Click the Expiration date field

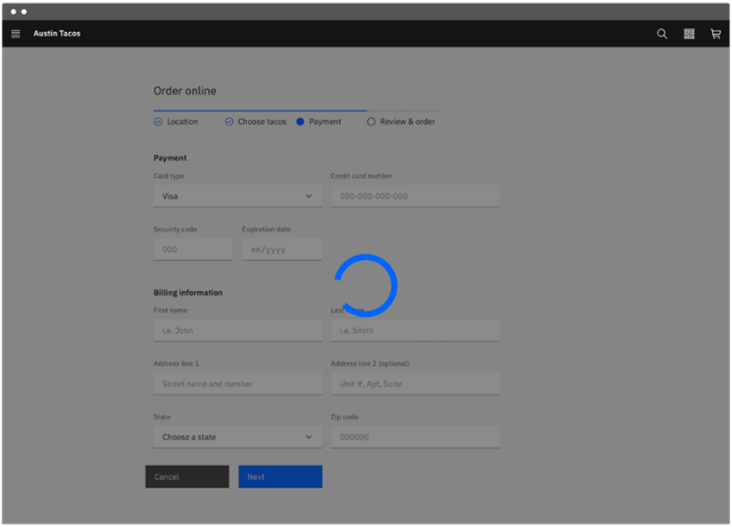(282, 249)
